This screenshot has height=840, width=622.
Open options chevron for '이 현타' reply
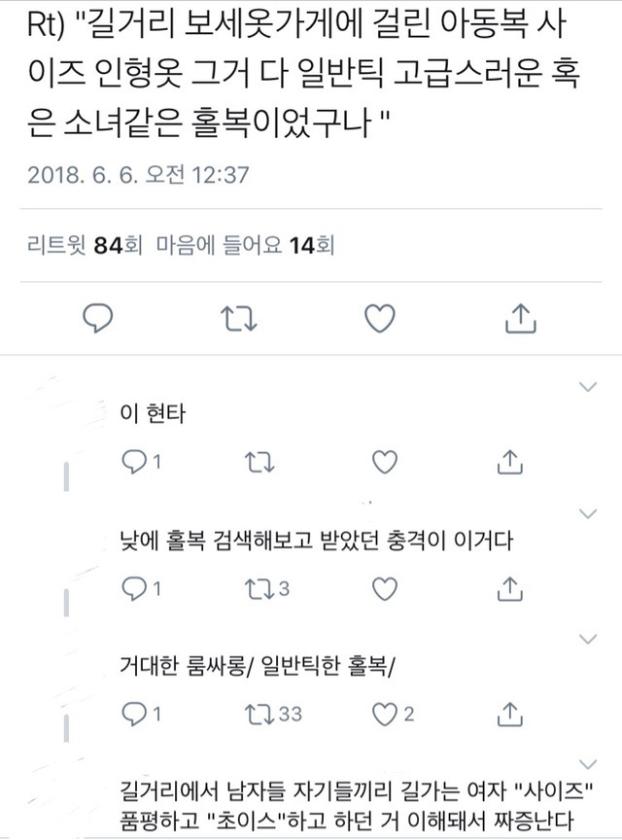tap(586, 387)
